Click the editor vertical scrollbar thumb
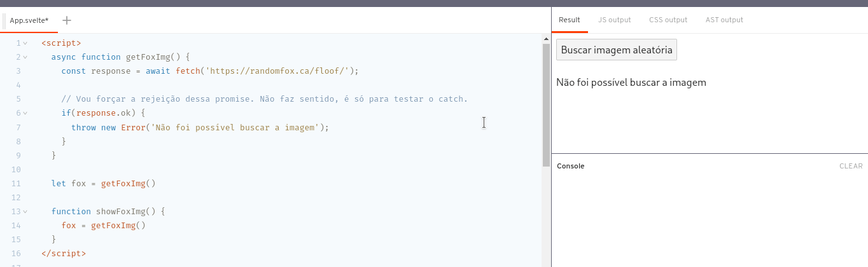The image size is (868, 267). click(546, 105)
